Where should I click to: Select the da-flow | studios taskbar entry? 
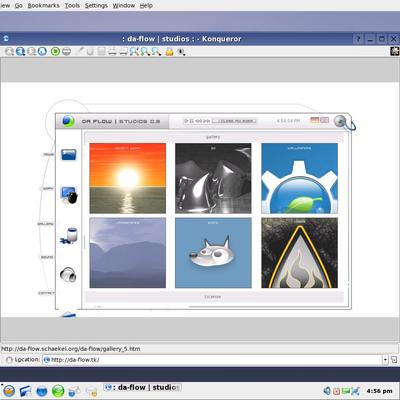pyautogui.click(x=143, y=387)
